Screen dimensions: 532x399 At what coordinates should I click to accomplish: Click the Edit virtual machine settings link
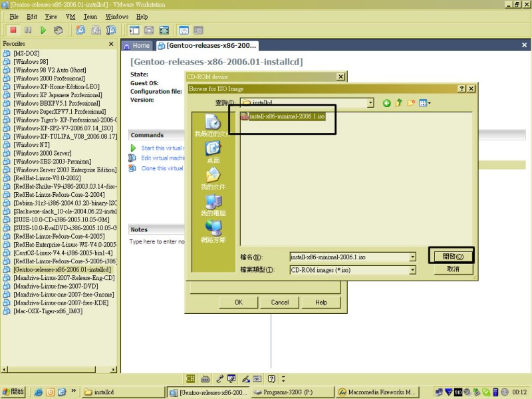click(x=162, y=158)
